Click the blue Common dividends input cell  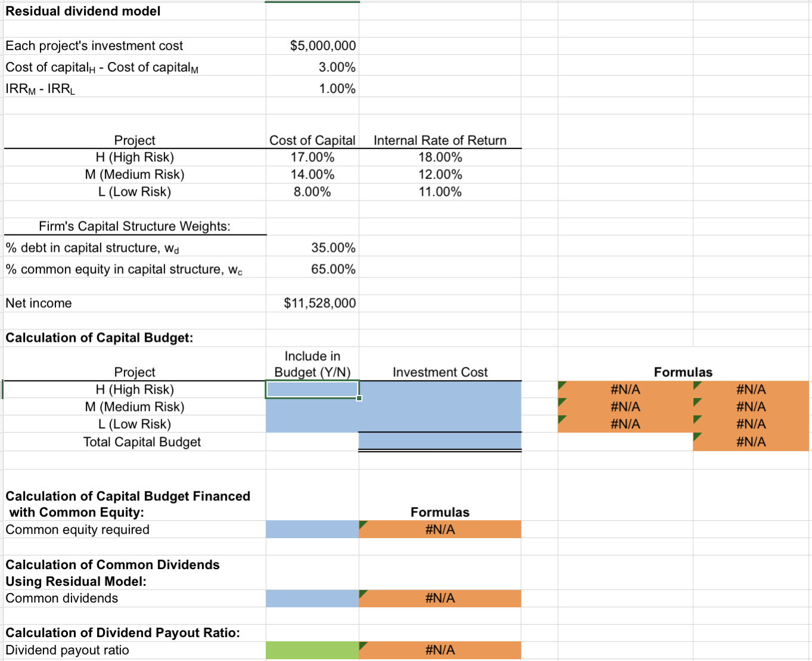click(312, 598)
